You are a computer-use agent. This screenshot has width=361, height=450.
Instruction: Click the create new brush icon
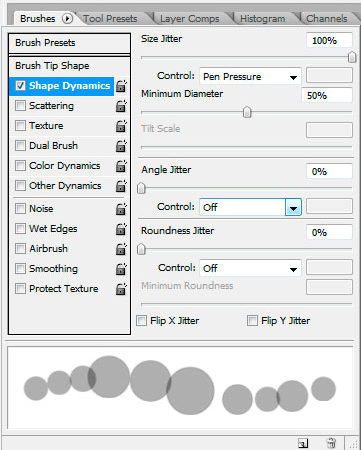pos(303,443)
